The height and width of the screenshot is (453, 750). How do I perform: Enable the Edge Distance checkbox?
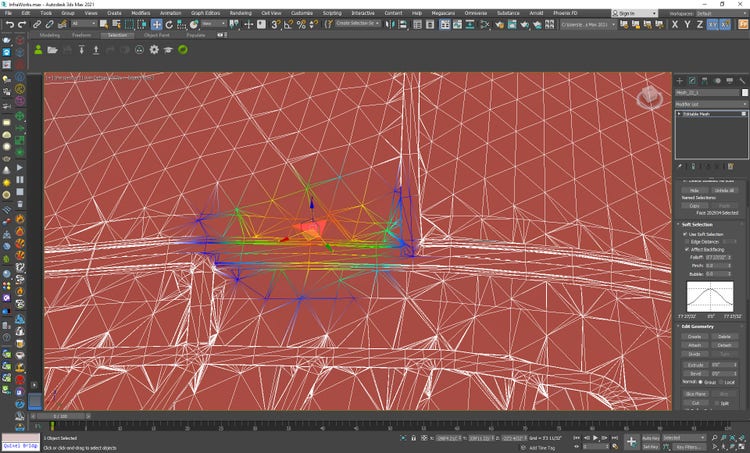[688, 242]
